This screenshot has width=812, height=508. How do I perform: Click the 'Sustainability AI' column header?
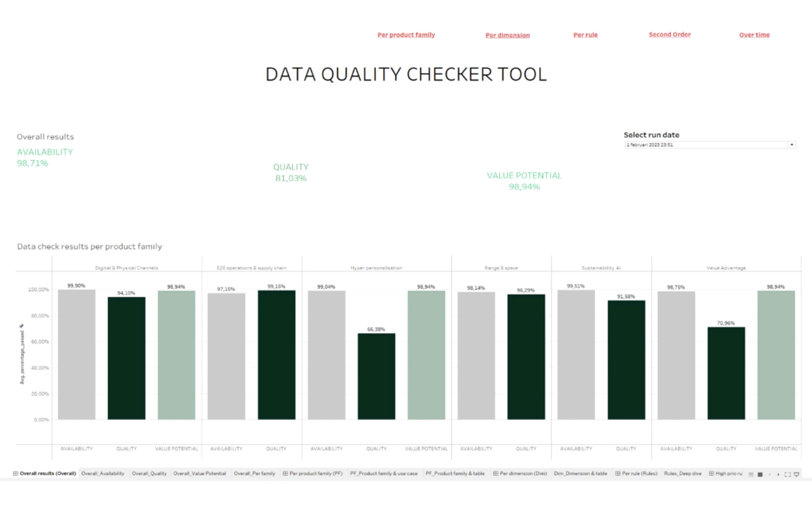(601, 268)
